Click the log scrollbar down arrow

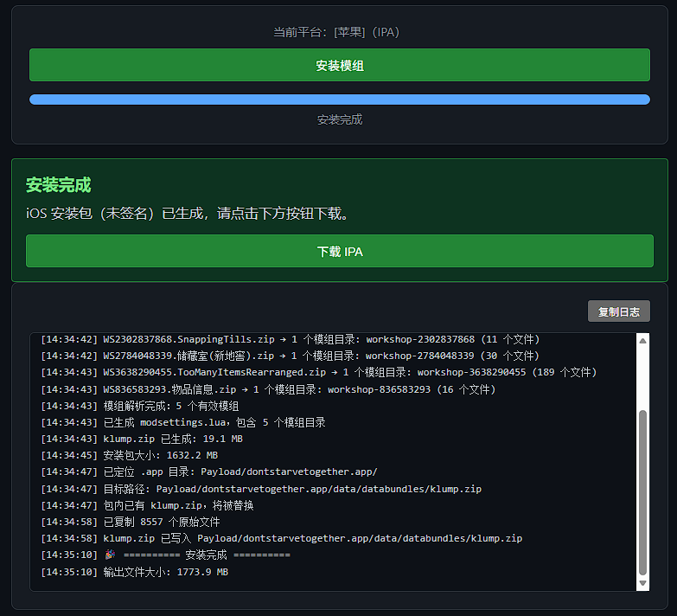[642, 583]
